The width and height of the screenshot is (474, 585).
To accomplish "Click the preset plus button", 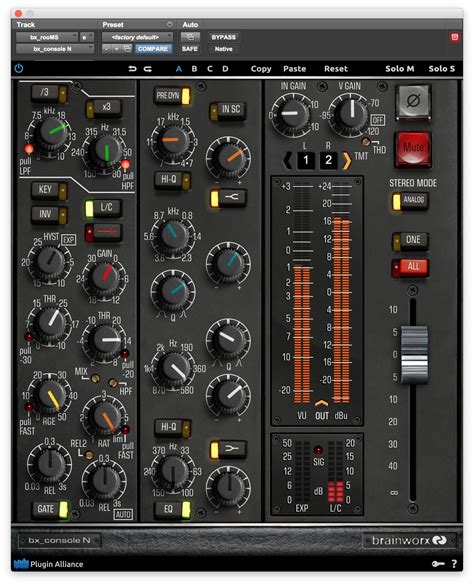I will coord(116,49).
